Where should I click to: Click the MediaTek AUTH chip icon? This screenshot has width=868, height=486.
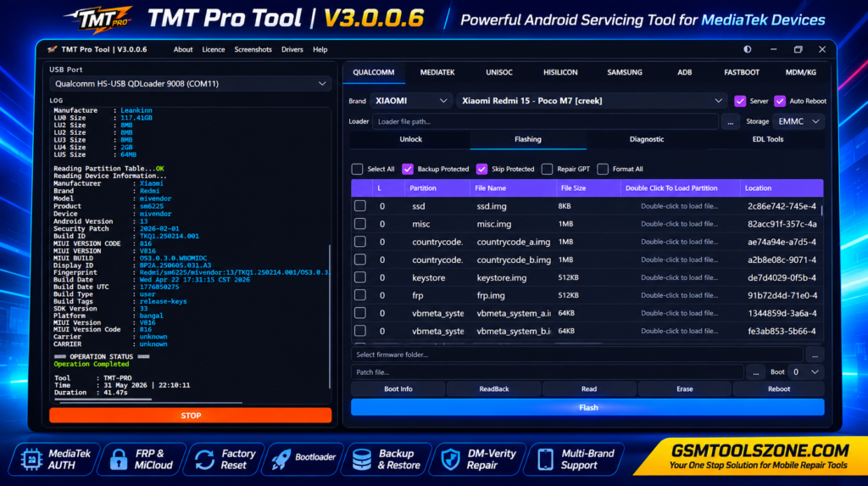(31, 460)
